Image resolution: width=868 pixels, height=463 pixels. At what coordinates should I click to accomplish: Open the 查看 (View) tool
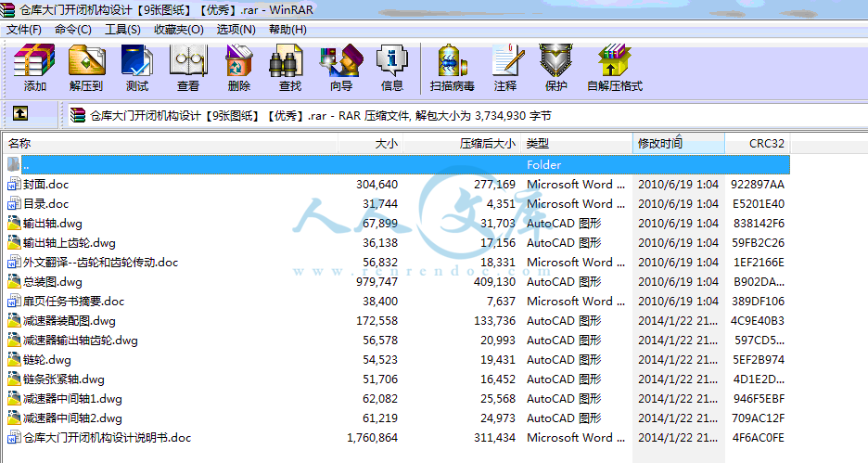[x=188, y=68]
